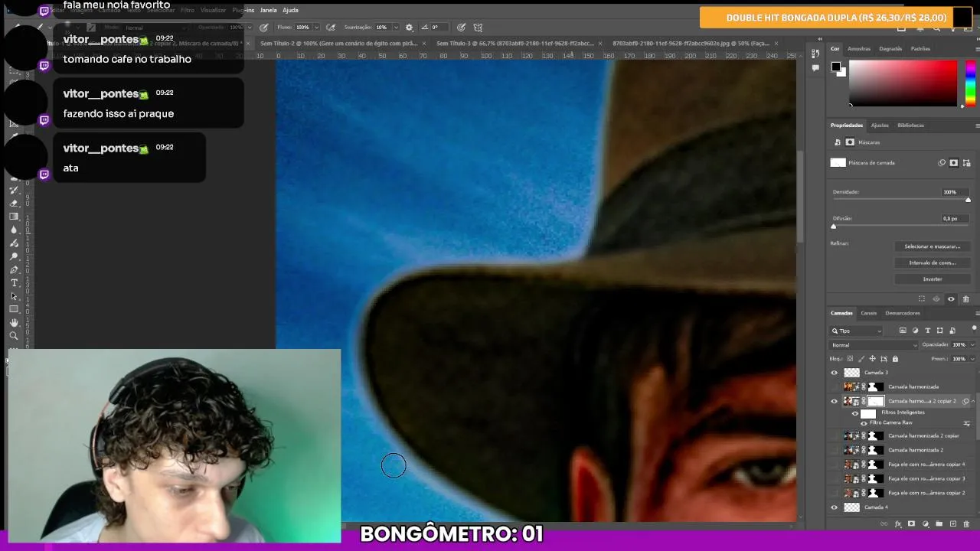Link layers chain icon at panel bottom
Screen dimensions: 980x551
pos(884,524)
